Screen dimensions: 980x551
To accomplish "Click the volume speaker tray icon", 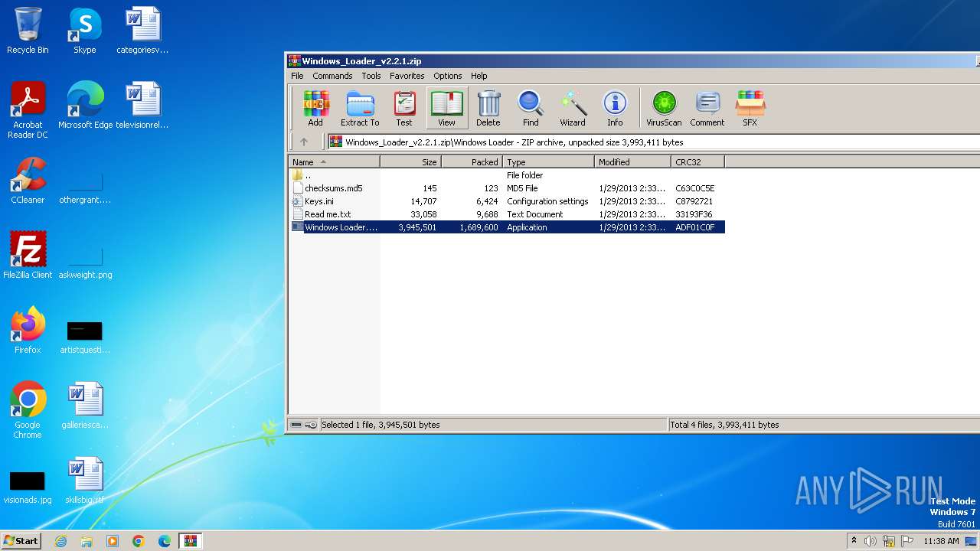I will (x=871, y=541).
